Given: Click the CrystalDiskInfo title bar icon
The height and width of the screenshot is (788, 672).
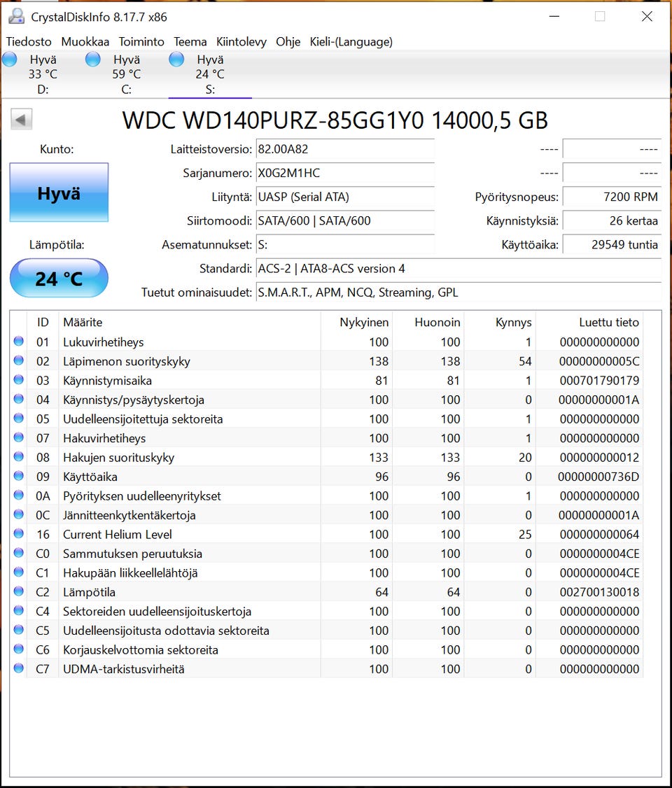Looking at the screenshot, I should tap(17, 17).
